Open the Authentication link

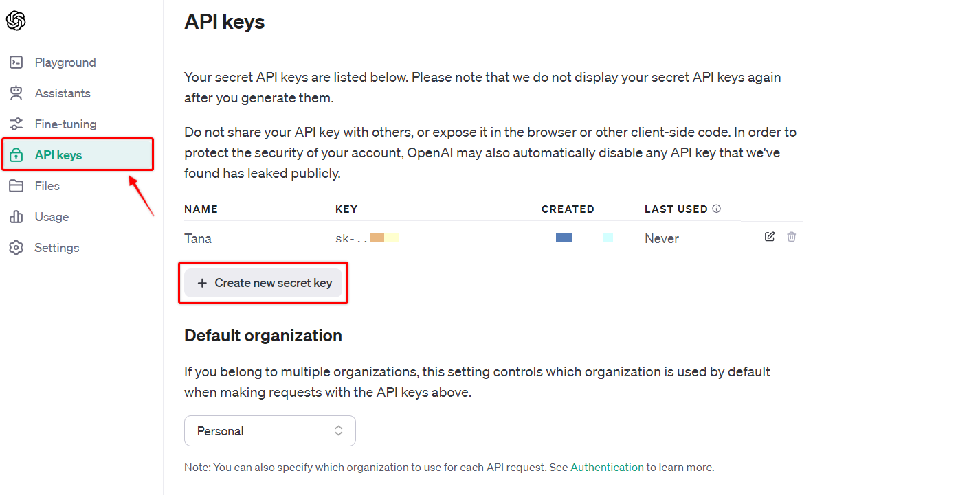tap(607, 468)
